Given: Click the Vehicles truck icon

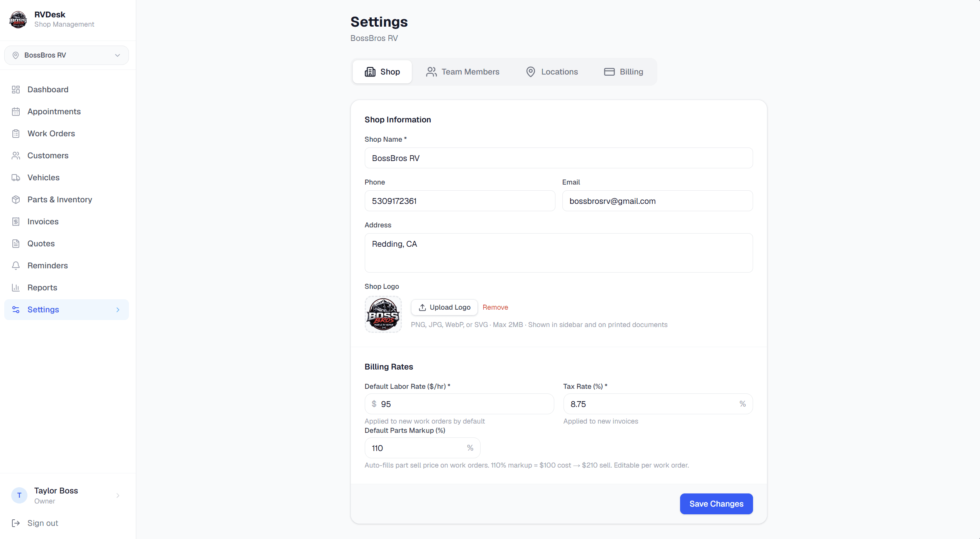Looking at the screenshot, I should [16, 178].
